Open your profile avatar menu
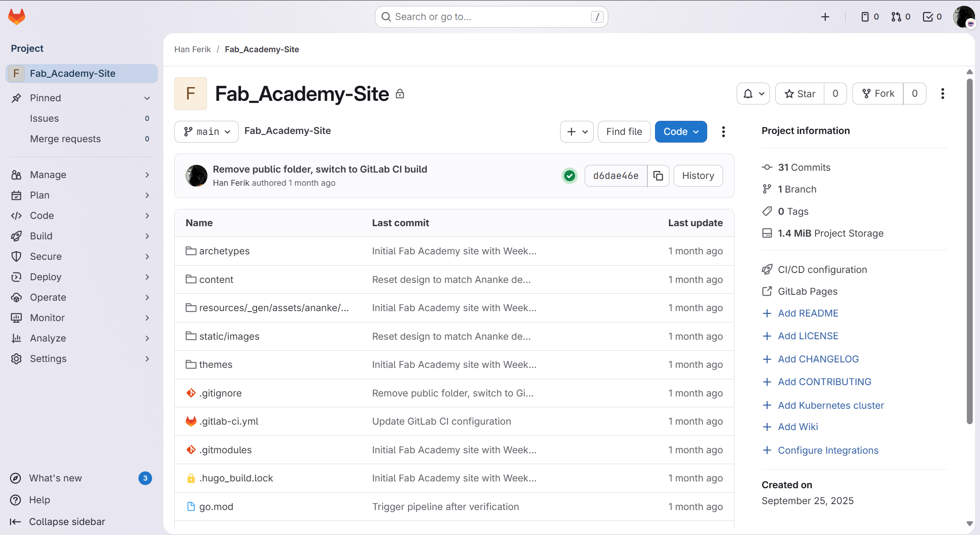Screen dimensions: 980x535 click(x=963, y=17)
